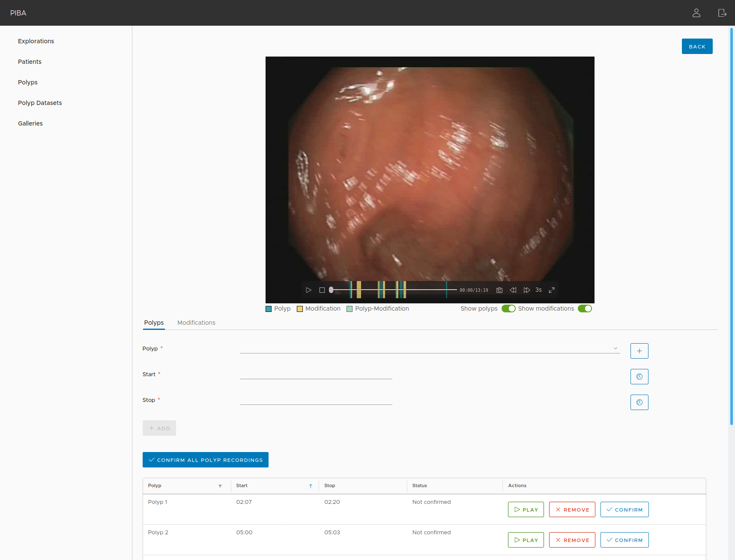
Task: Open Polyp Datasets in the sidebar
Action: click(40, 103)
